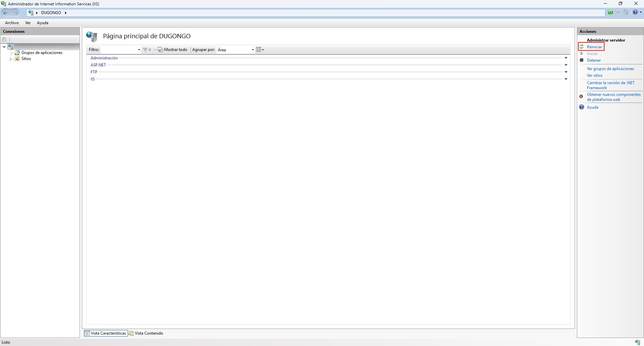This screenshot has height=346, width=644.
Task: Collapse the server node in Conexiones tree
Action: click(4, 47)
